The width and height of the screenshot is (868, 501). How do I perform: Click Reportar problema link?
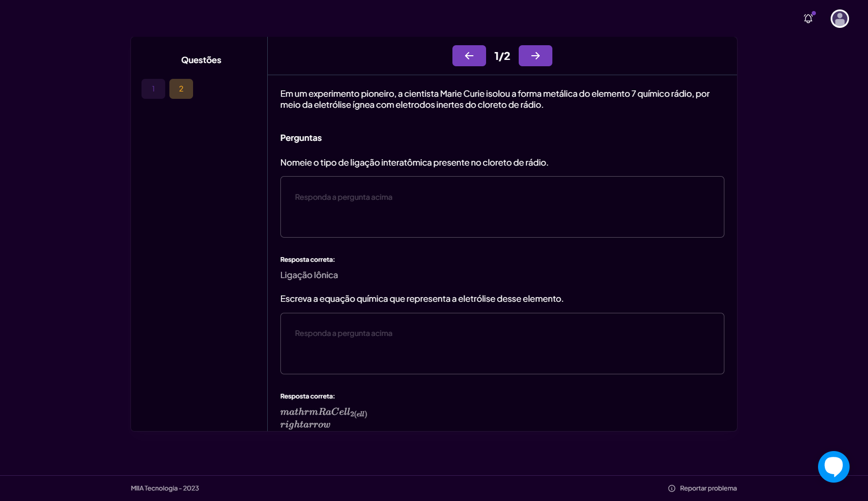708,488
